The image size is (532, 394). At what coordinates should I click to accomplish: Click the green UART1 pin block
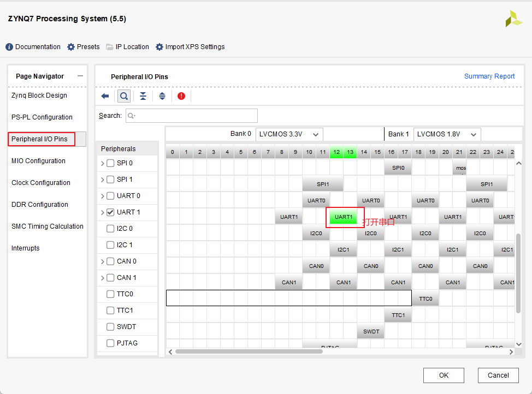click(344, 217)
